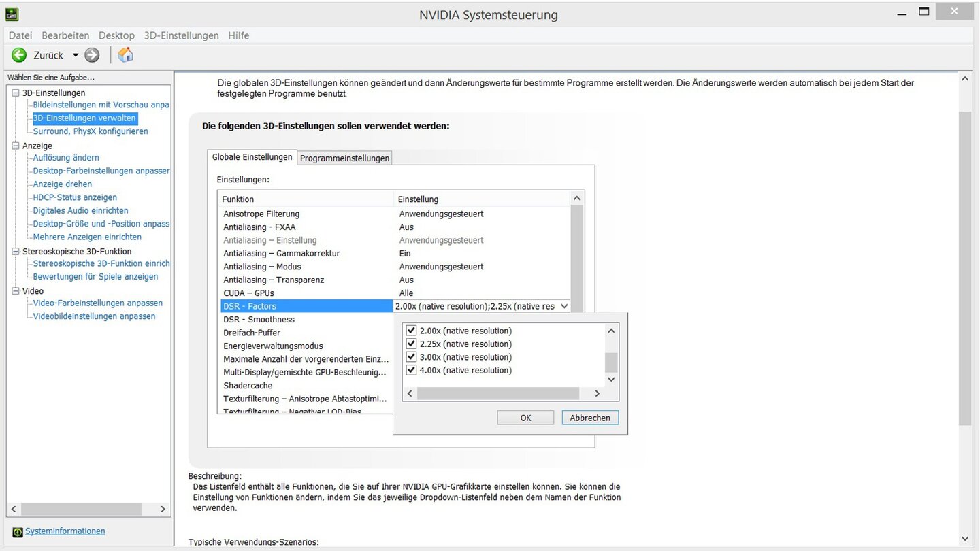Select 3D-Einstellungen verwalten in the tree
The image size is (980, 551).
click(x=85, y=118)
